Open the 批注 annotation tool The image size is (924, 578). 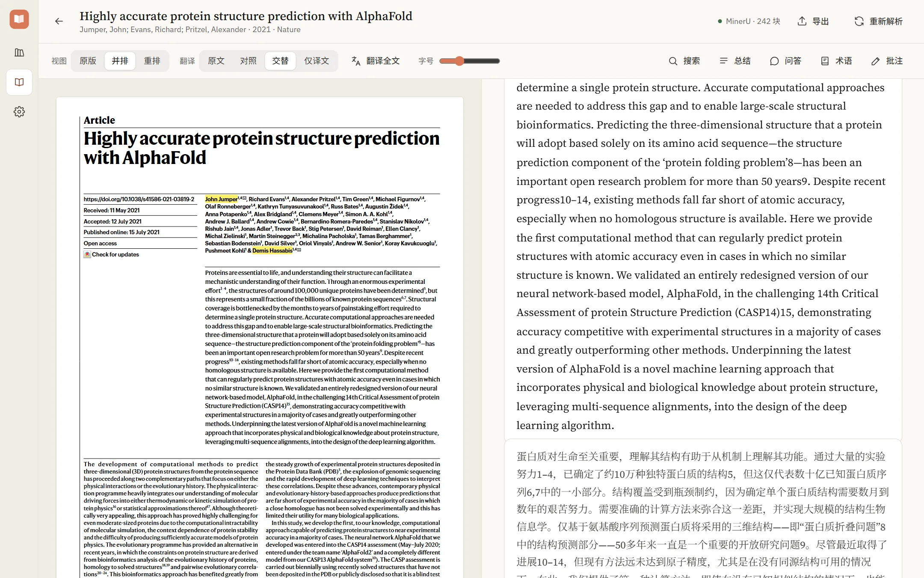(887, 61)
